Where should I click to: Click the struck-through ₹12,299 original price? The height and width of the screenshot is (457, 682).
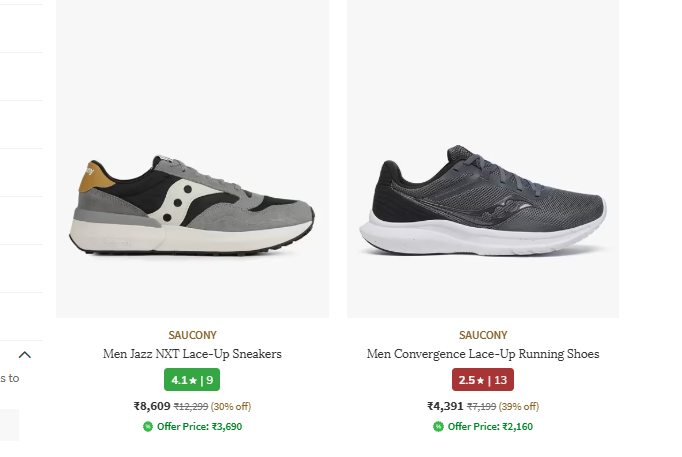(x=191, y=407)
